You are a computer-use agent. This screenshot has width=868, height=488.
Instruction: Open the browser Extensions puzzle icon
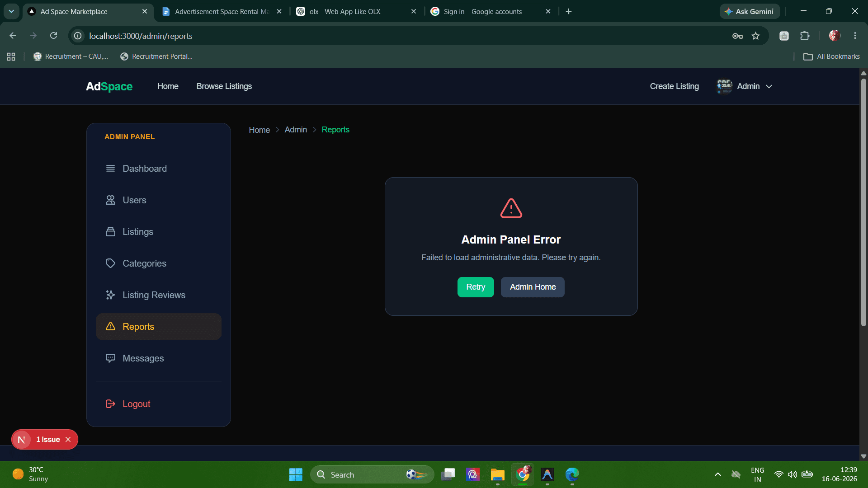pyautogui.click(x=805, y=36)
